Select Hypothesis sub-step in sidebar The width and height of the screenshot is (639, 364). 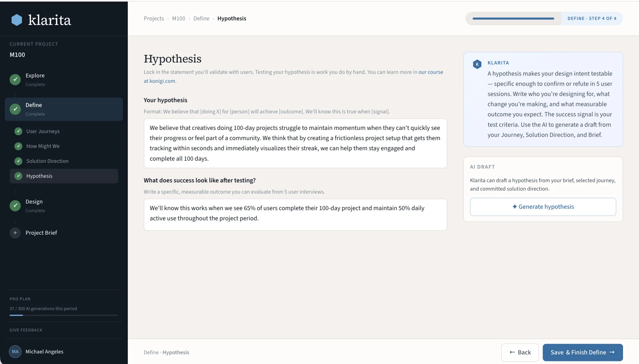(x=64, y=176)
